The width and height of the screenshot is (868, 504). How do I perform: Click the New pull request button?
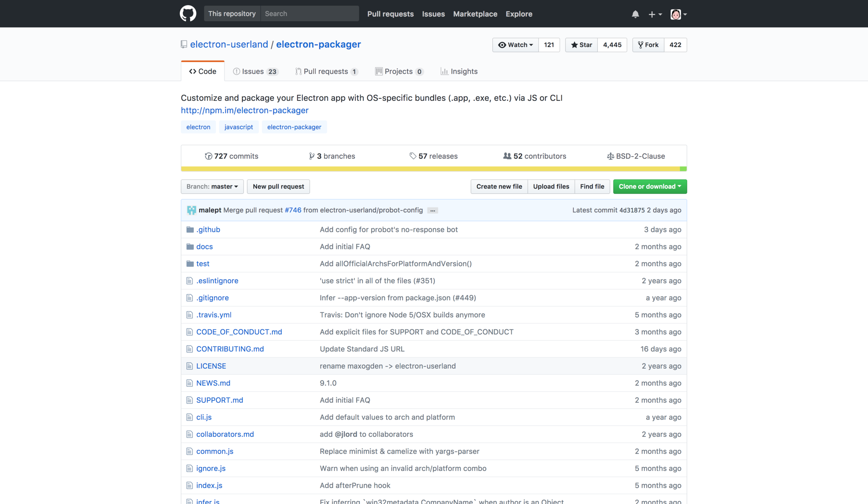pyautogui.click(x=278, y=186)
